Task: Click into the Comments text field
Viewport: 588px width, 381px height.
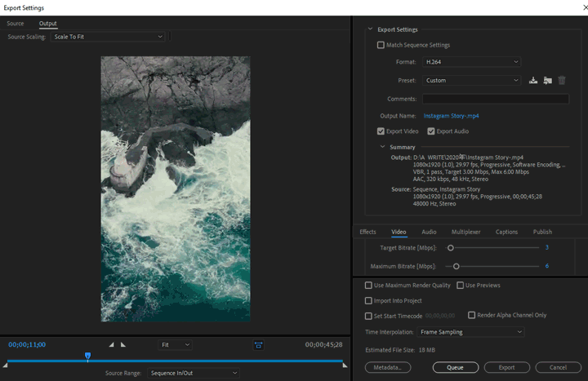Action: click(x=495, y=99)
